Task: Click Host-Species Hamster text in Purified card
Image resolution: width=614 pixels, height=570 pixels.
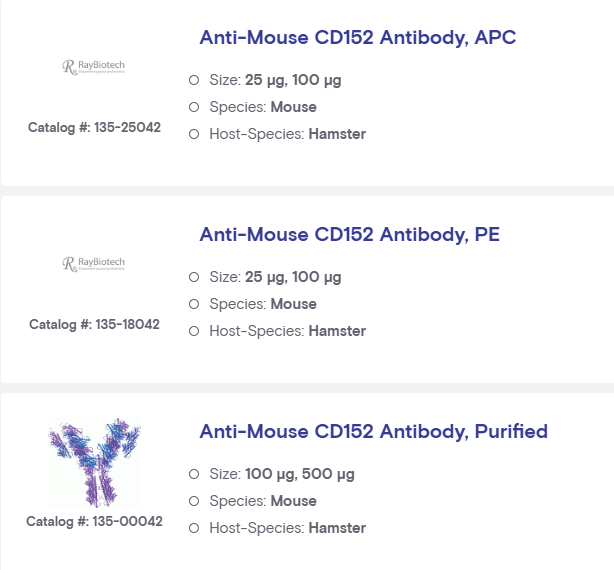Action: (287, 528)
